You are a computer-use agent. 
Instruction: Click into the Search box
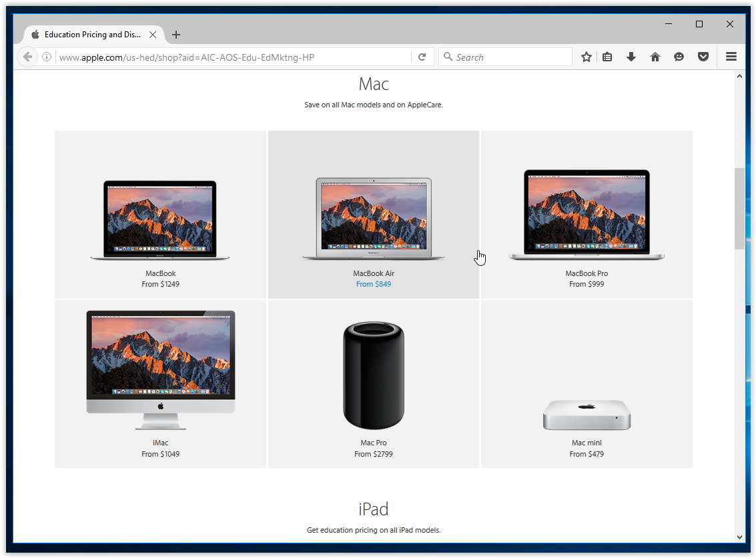pyautogui.click(x=505, y=57)
